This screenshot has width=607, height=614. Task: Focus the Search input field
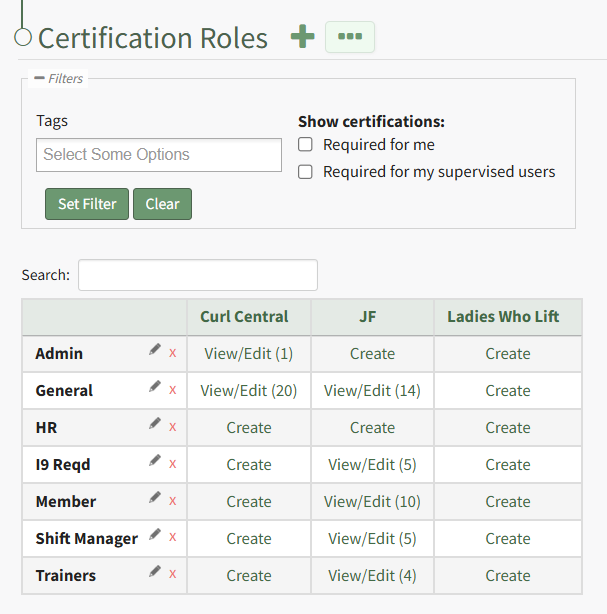click(197, 275)
